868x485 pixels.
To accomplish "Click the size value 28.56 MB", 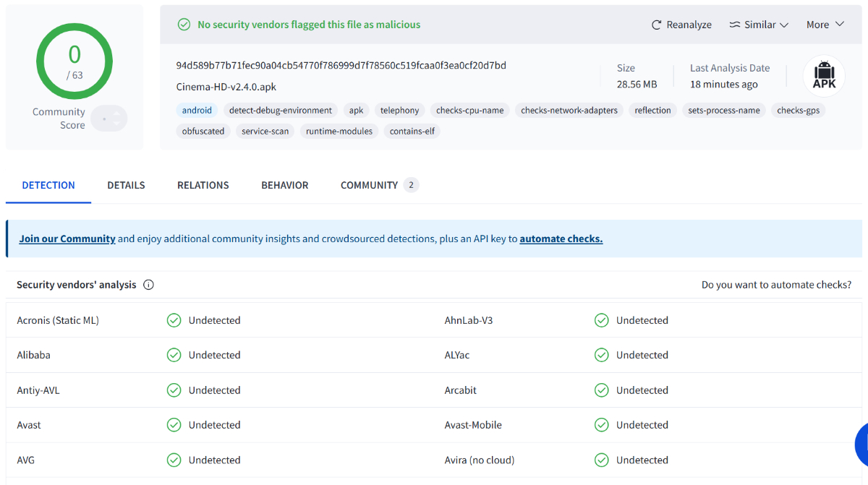I will [637, 84].
